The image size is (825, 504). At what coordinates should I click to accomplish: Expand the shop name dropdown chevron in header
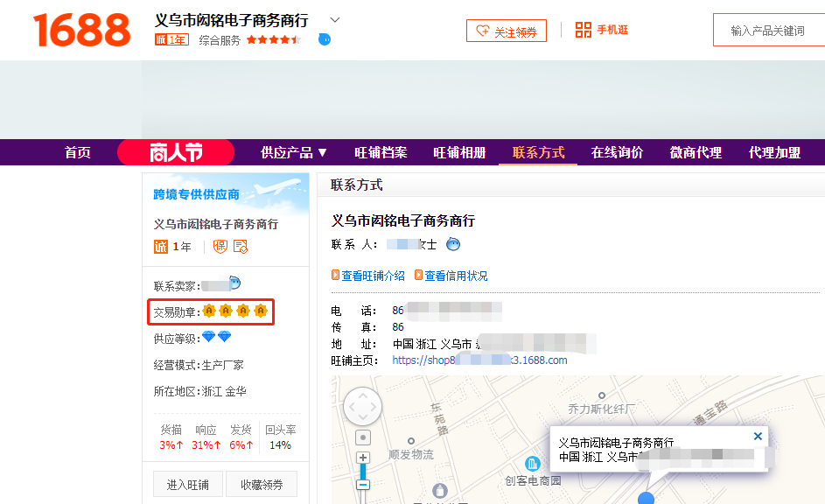click(334, 20)
